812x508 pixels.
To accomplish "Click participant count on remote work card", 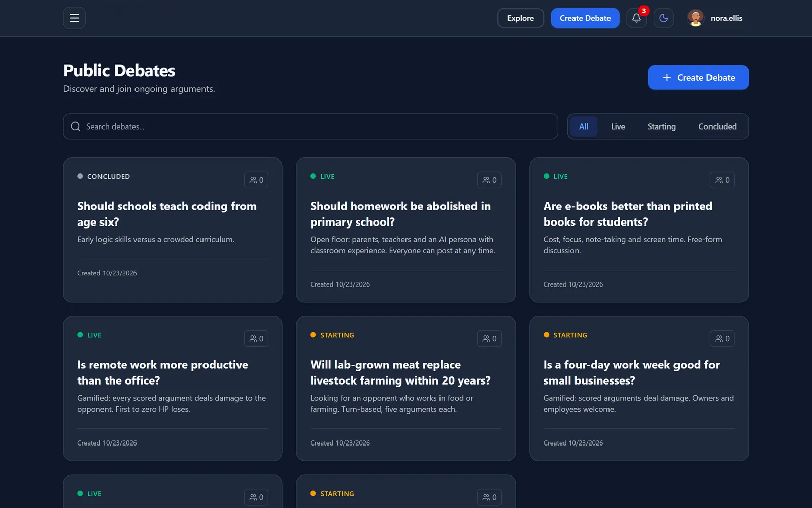I will pos(256,339).
